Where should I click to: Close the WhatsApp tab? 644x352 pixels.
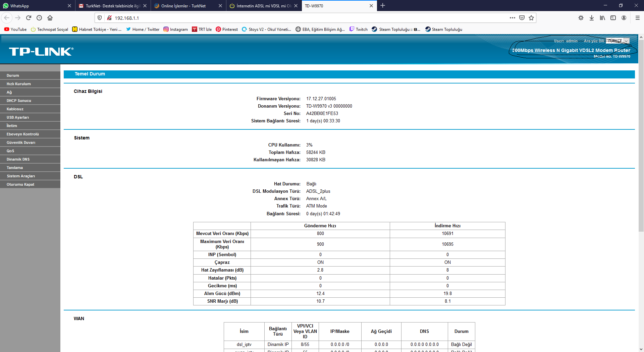pyautogui.click(x=69, y=6)
